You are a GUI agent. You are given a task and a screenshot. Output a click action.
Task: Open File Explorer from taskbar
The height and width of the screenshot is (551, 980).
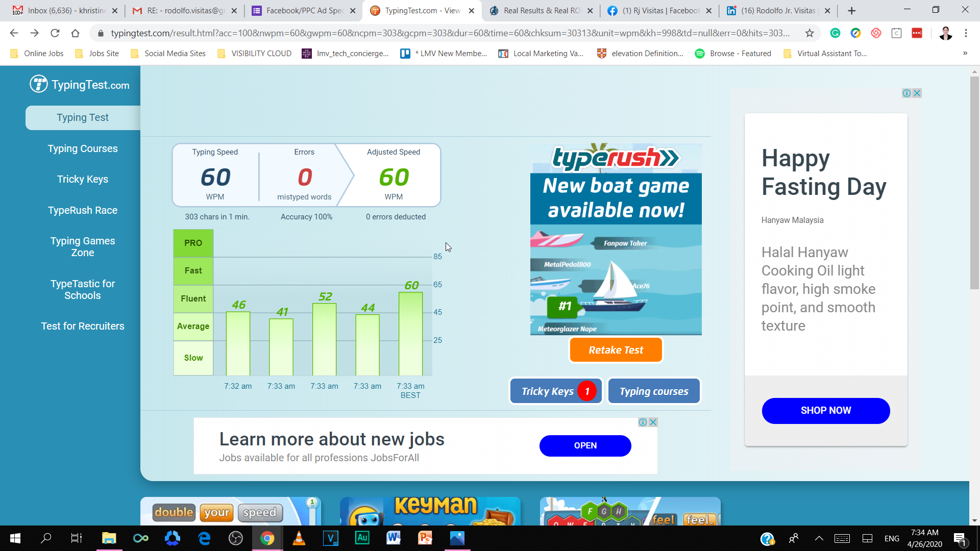pos(109,538)
